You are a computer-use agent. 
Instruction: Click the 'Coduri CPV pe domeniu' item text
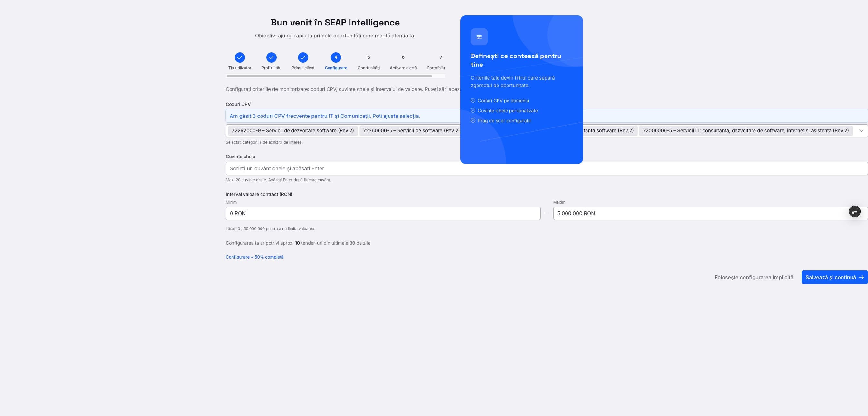pos(503,101)
